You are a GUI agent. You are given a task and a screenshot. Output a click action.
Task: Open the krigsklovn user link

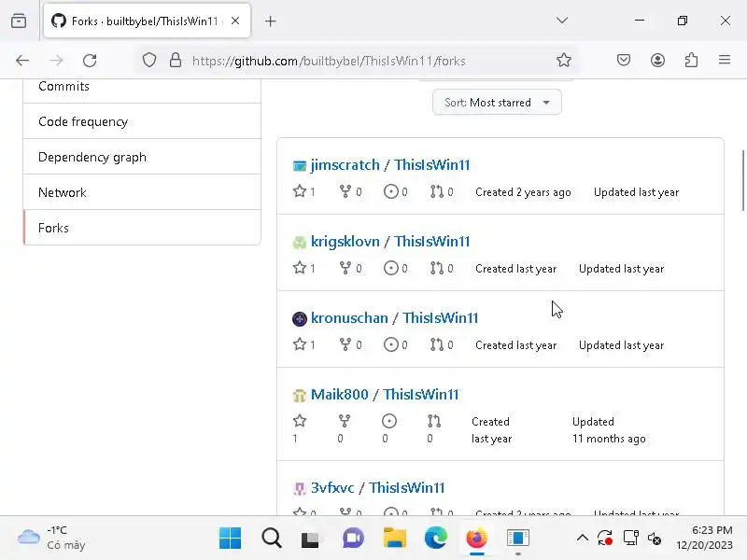(345, 242)
